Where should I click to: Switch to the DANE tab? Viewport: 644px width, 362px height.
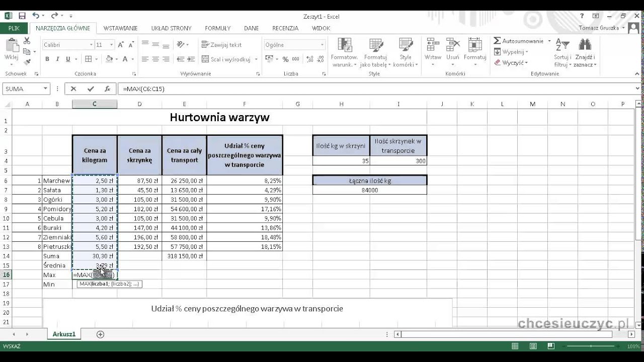click(252, 28)
